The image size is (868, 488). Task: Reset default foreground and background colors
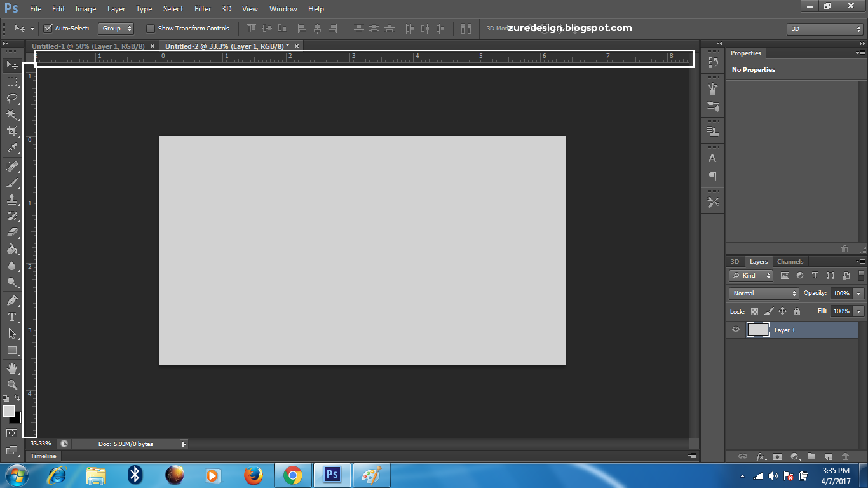click(6, 398)
